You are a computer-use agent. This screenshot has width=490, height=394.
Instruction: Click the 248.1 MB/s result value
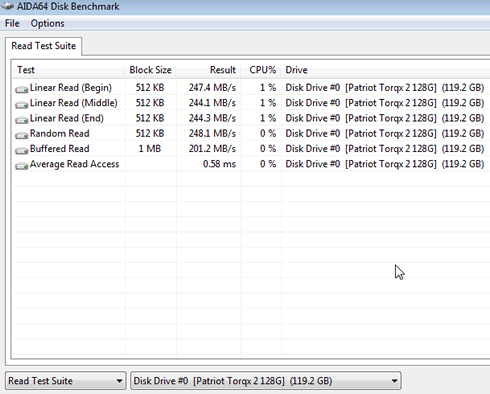click(212, 134)
